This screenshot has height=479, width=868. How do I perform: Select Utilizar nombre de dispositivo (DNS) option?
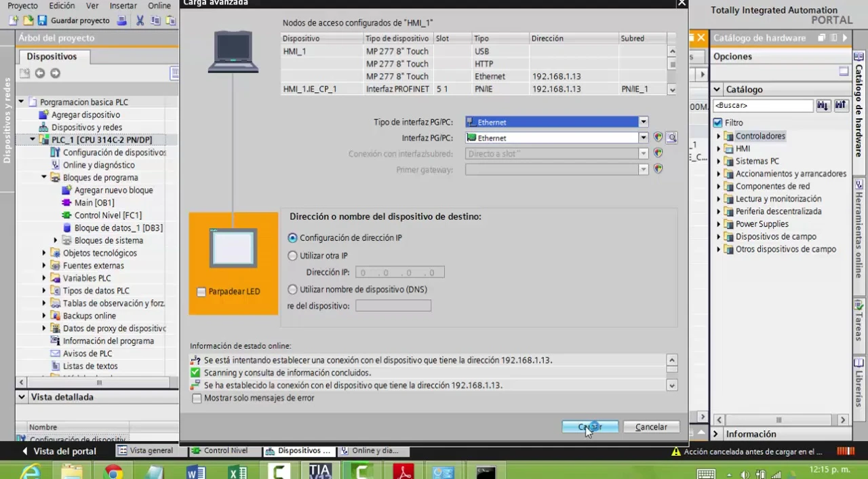tap(292, 289)
